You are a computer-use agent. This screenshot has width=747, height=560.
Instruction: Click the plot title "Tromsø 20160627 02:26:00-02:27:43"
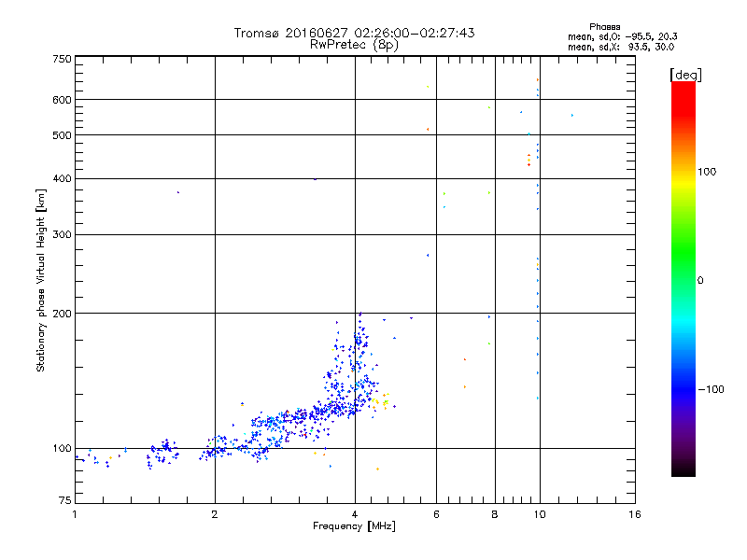pos(354,33)
